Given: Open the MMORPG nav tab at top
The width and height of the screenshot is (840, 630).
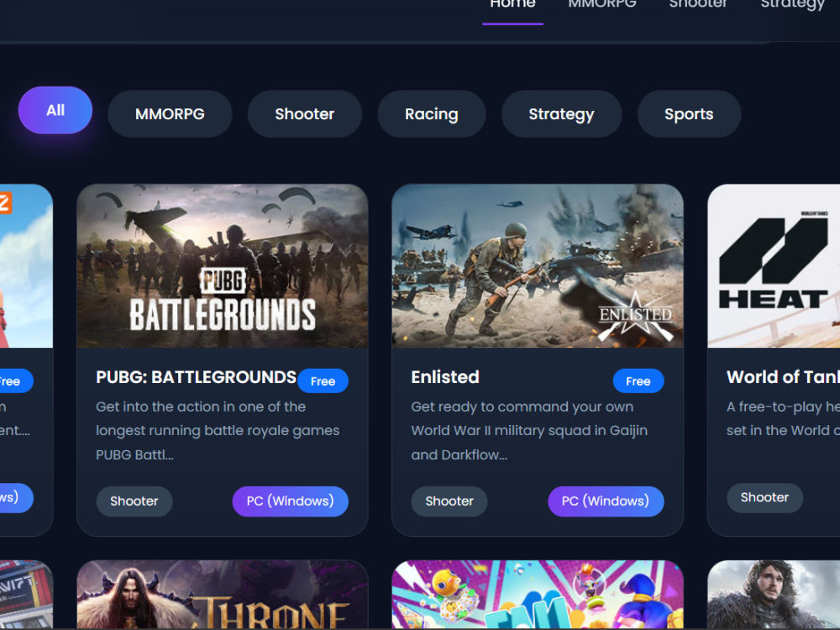Looking at the screenshot, I should 602,5.
